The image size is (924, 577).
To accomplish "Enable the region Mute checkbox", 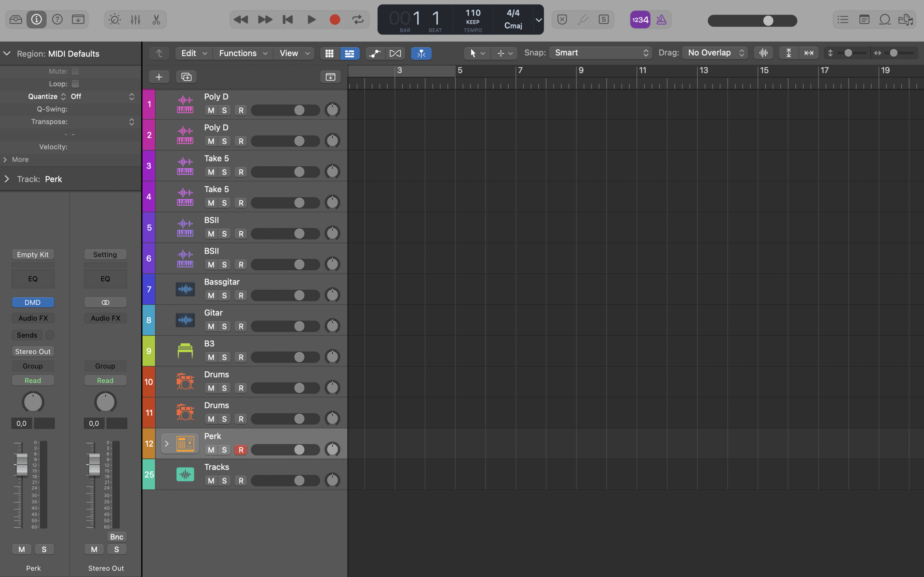I will coord(75,71).
